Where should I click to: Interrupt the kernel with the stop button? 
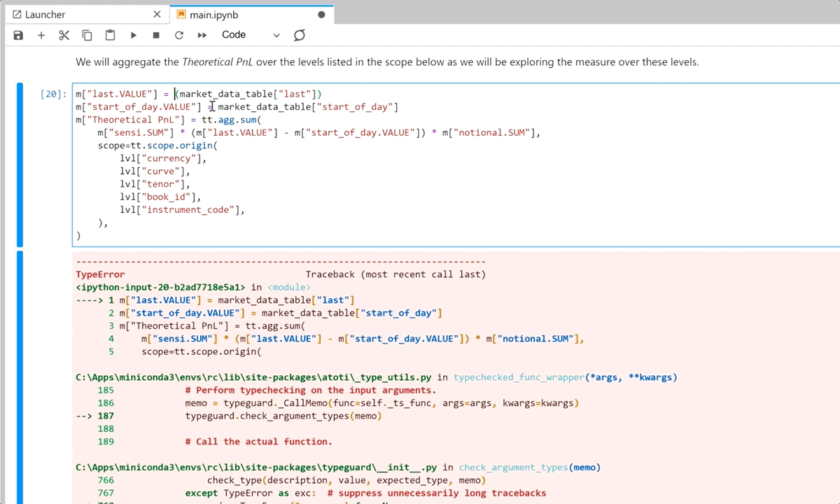[156, 35]
